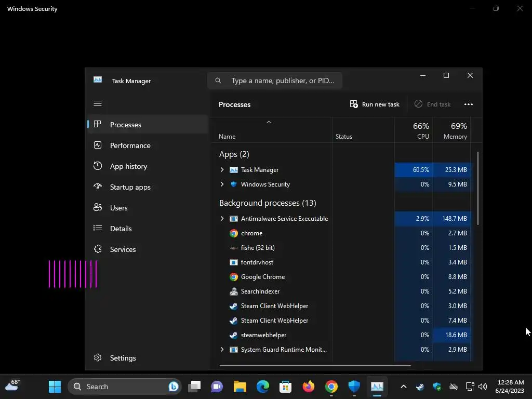Sort processes by CPU column
532x399 pixels.
[414, 130]
